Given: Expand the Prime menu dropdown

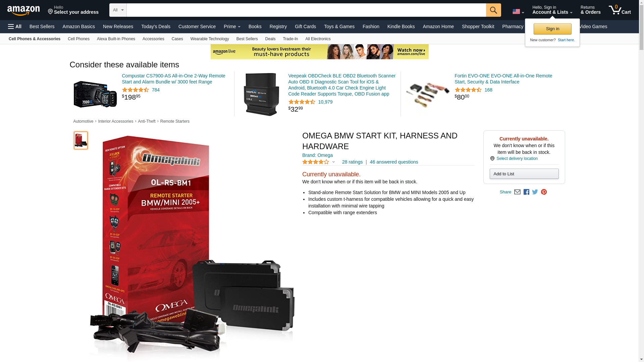Looking at the screenshot, I should click(x=232, y=26).
